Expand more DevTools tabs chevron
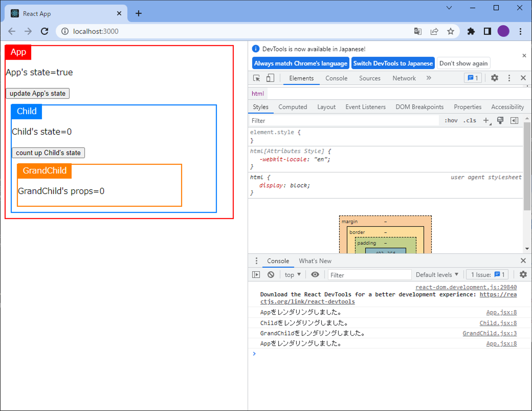Image resolution: width=532 pixels, height=411 pixels. pyautogui.click(x=429, y=78)
